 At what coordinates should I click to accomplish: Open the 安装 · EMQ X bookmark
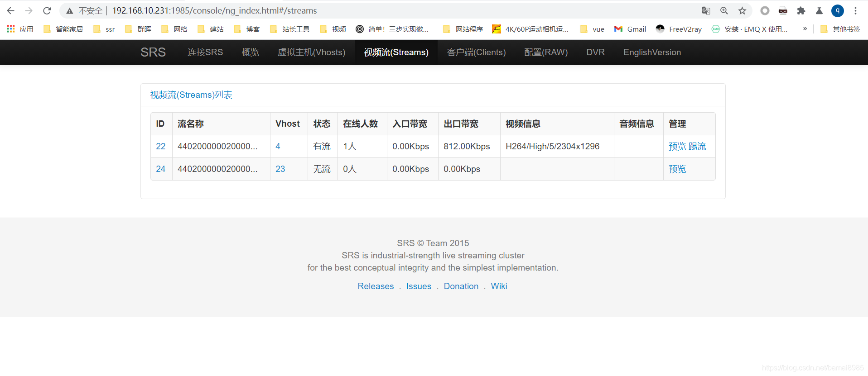click(750, 29)
